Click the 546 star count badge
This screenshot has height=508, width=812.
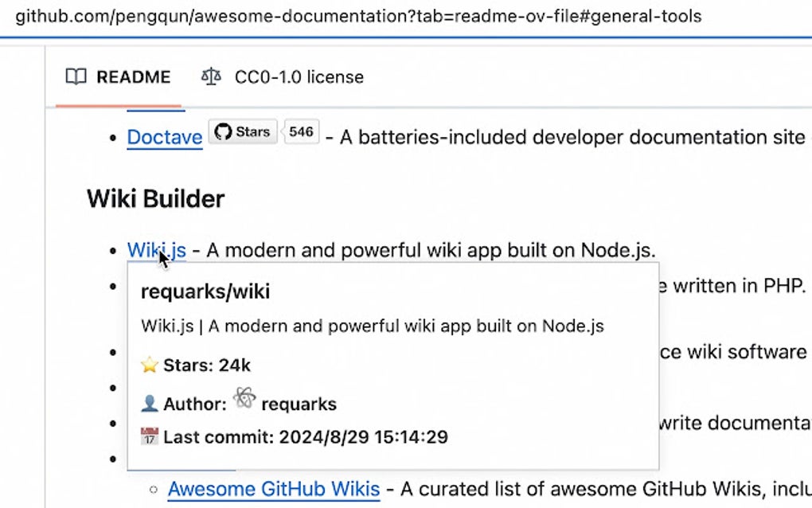[x=301, y=131]
